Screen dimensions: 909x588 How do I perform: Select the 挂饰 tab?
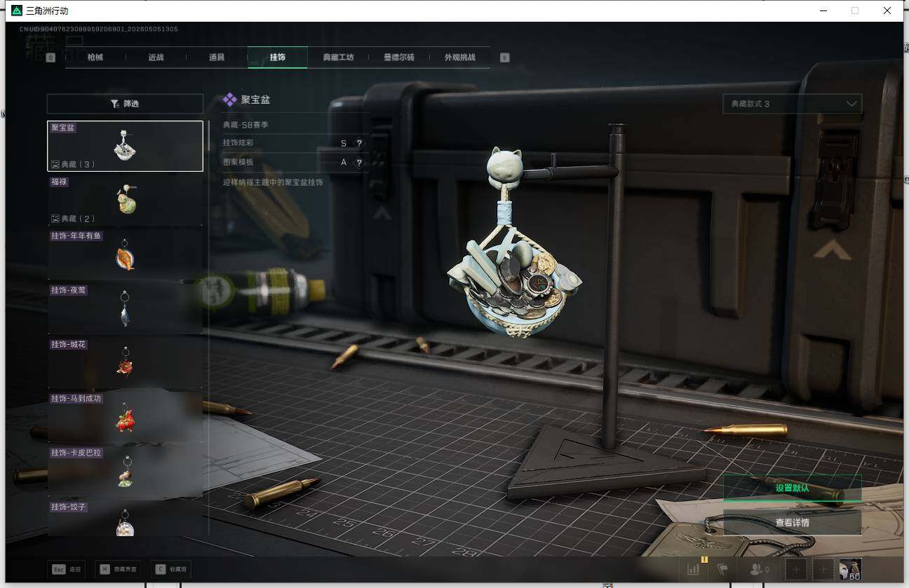278,57
